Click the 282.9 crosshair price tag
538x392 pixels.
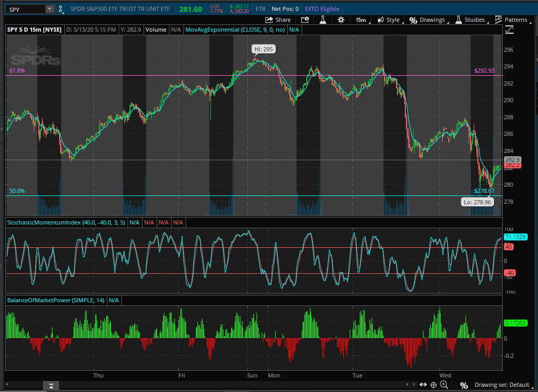[512, 160]
